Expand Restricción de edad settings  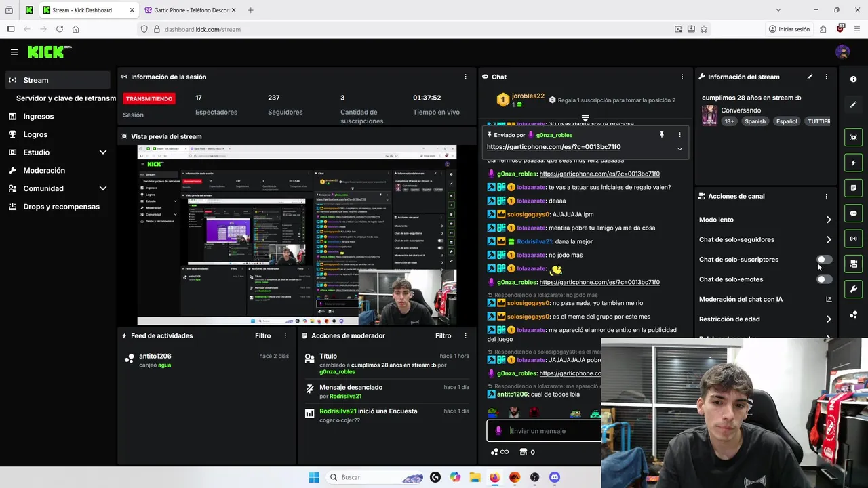[x=829, y=319]
